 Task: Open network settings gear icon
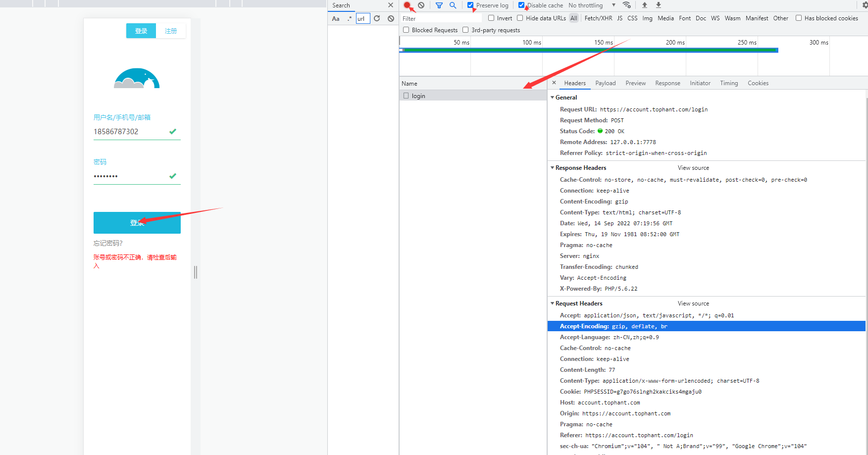pos(865,5)
